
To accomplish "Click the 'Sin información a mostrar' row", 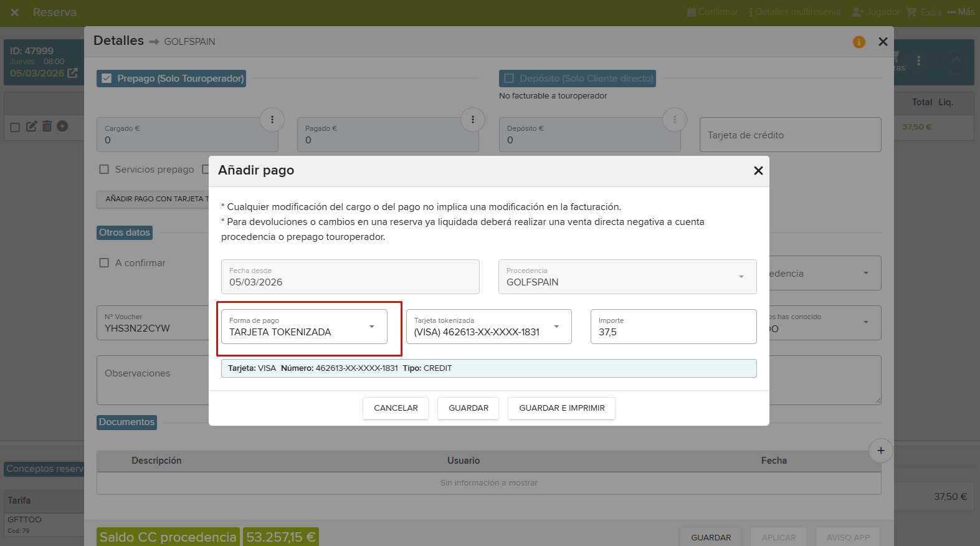I will (x=489, y=483).
